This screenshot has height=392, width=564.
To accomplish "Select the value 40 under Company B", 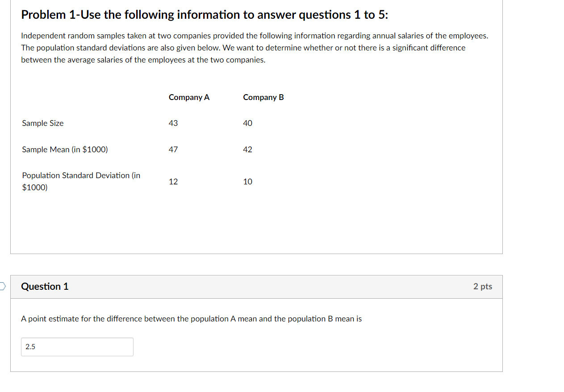I will [x=247, y=123].
